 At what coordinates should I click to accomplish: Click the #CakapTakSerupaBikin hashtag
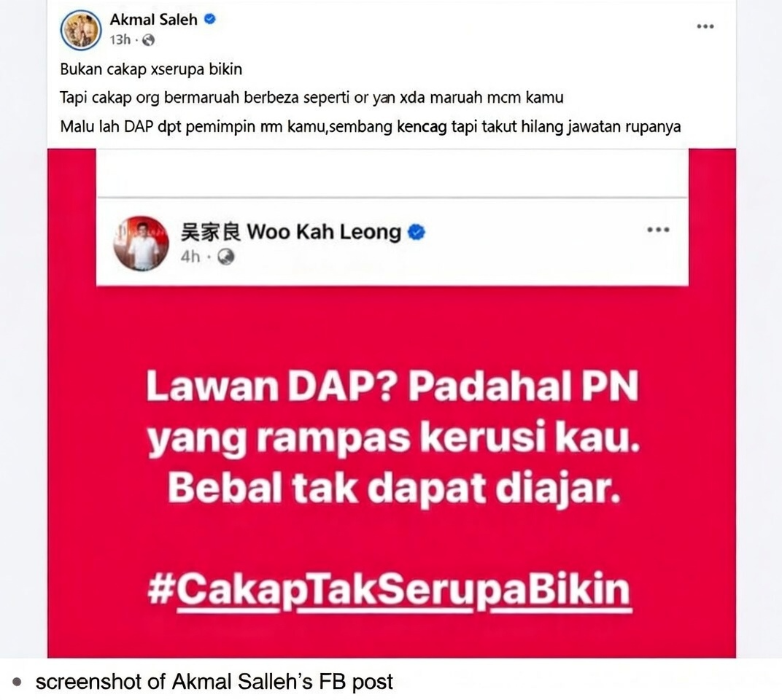click(390, 590)
